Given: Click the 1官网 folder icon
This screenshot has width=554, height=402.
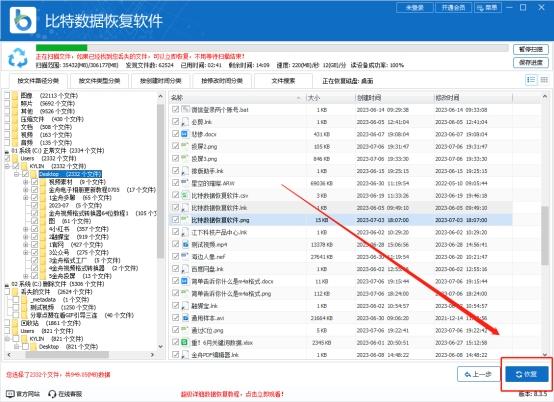Looking at the screenshot, I should tap(43, 244).
